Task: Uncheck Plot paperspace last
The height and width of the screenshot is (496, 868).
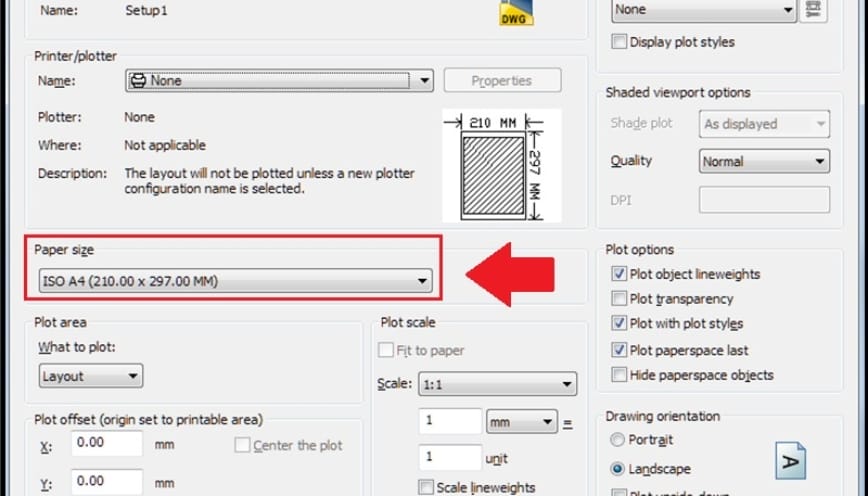Action: coord(619,350)
